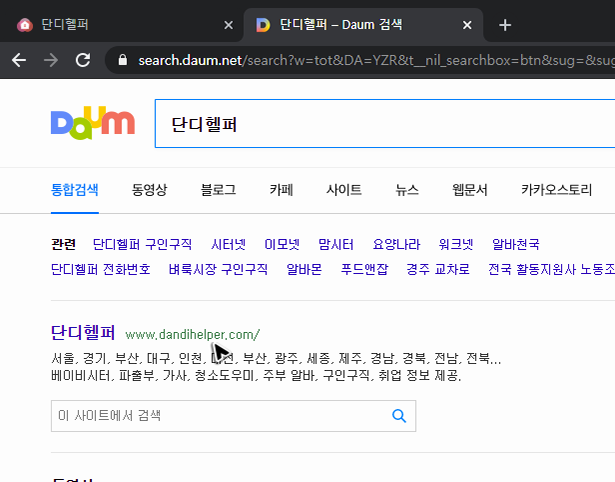The height and width of the screenshot is (482, 615).
Task: Click related search 벼룩시장 구인구직
Action: [218, 269]
